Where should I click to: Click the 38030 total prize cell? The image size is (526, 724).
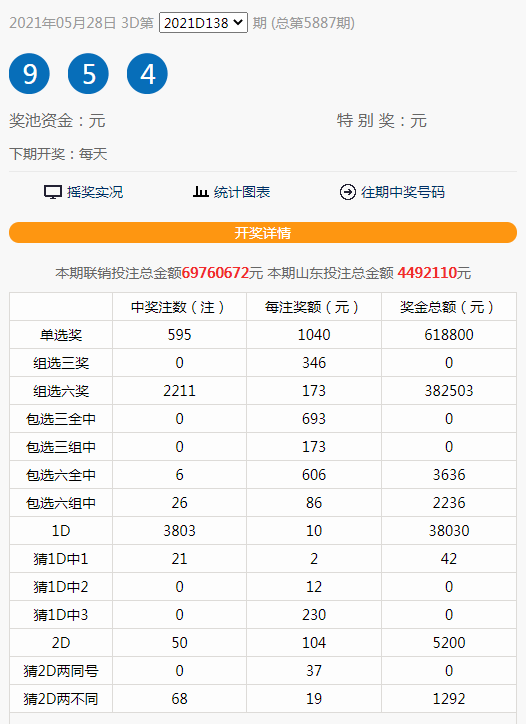(x=449, y=531)
